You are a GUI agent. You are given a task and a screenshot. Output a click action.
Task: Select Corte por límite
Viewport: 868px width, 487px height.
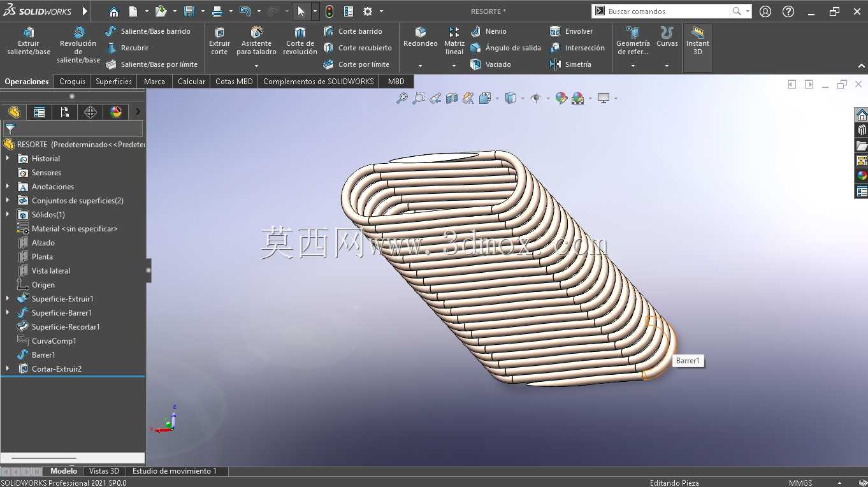pyautogui.click(x=356, y=64)
